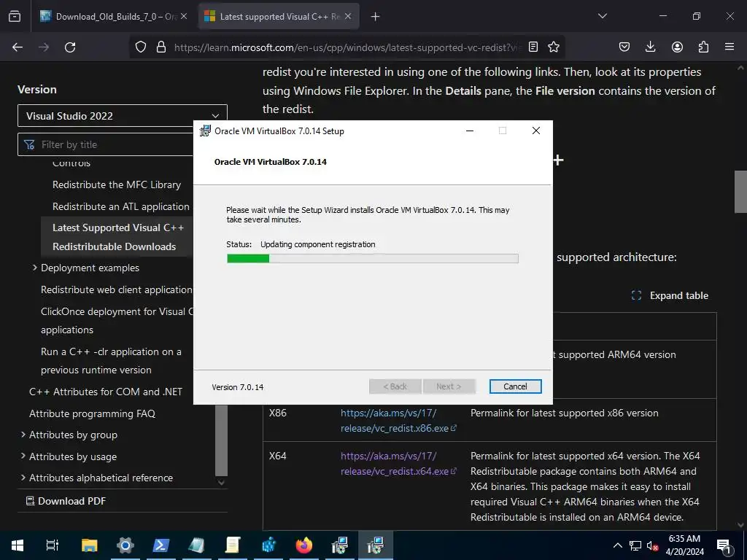
Task: Click the active VirtualBox installer taskbar icon
Action: tap(376, 545)
